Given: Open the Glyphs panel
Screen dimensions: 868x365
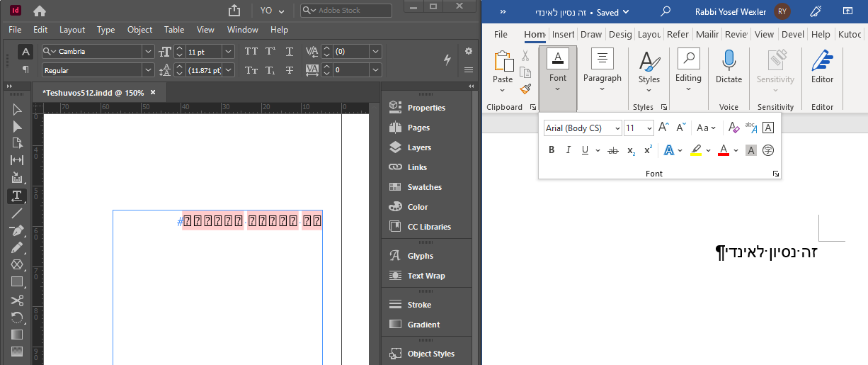Looking at the screenshot, I should click(420, 256).
